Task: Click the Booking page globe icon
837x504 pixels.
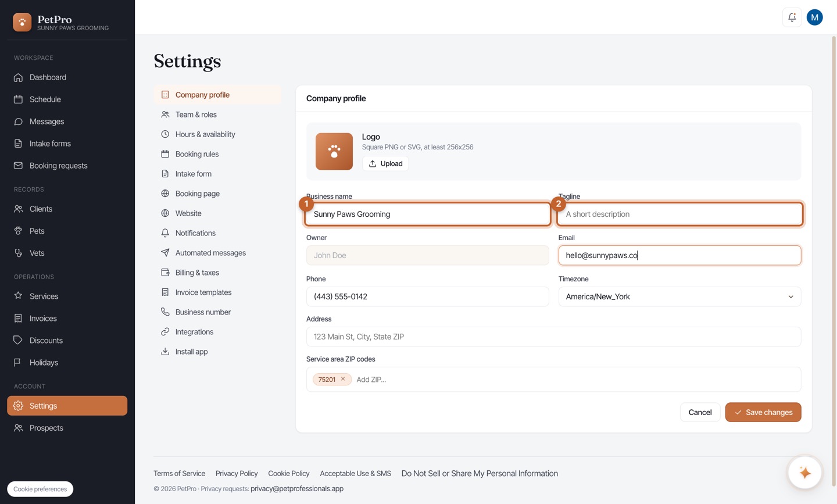Action: click(165, 194)
